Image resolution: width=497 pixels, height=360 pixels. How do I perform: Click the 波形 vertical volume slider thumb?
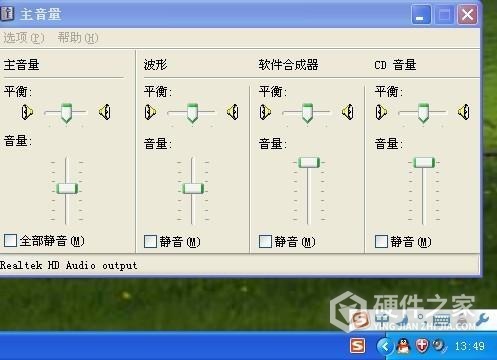(193, 189)
